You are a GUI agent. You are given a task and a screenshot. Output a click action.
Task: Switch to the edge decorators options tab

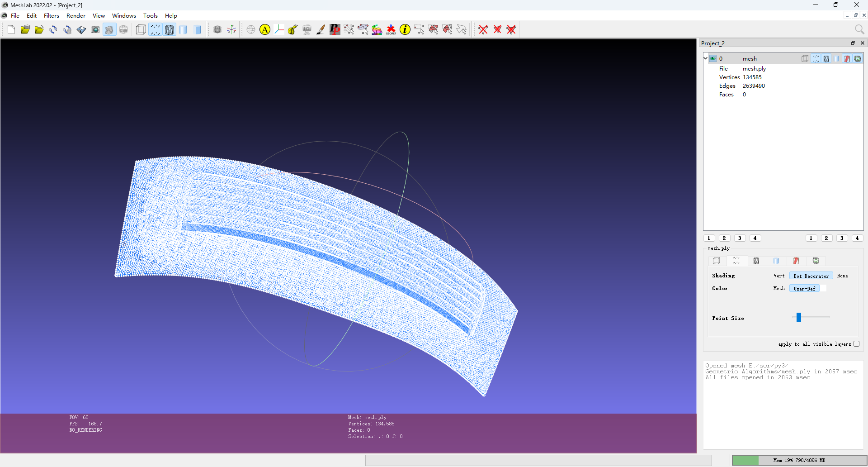[x=816, y=261]
